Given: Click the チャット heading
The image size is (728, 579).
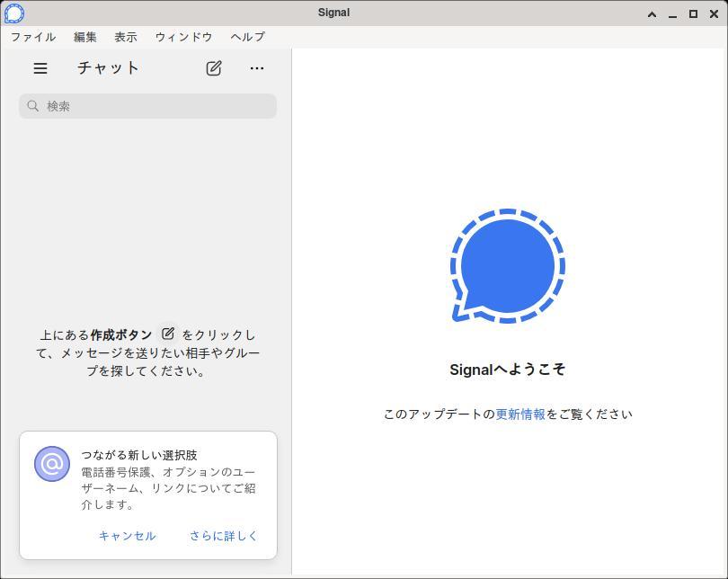Looking at the screenshot, I should pos(108,68).
